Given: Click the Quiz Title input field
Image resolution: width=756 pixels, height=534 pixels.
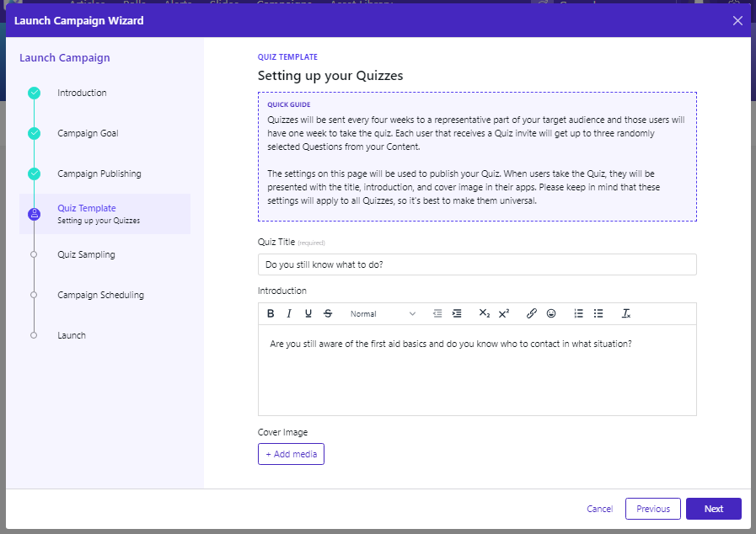Looking at the screenshot, I should pyautogui.click(x=477, y=264).
